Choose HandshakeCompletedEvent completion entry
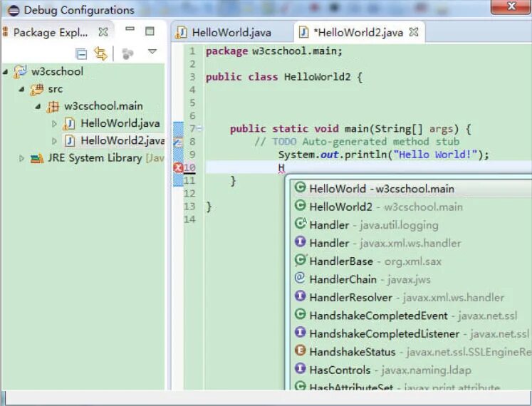The width and height of the screenshot is (532, 406). pos(410,316)
